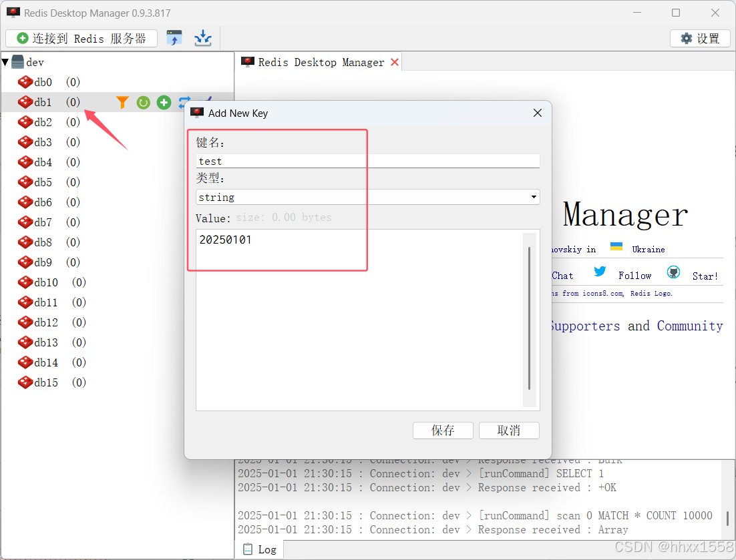Image resolution: width=736 pixels, height=560 pixels.
Task: Click 连接到 Redis 服务器 button
Action: pos(81,38)
